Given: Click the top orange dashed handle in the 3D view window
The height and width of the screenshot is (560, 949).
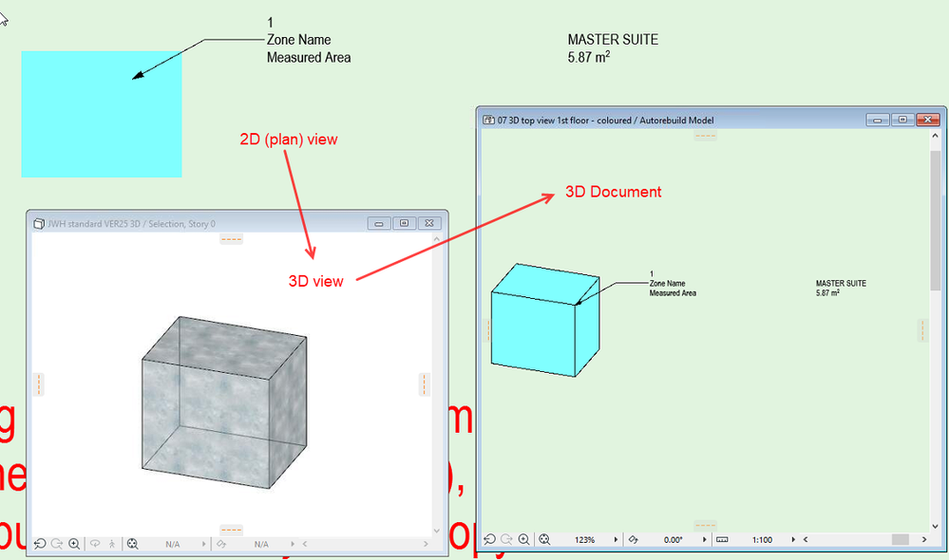Looking at the screenshot, I should click(231, 239).
